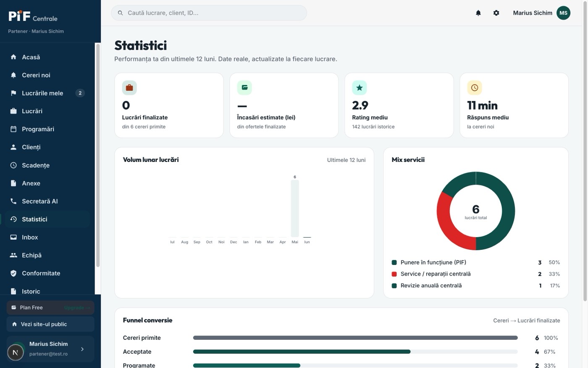Open Conformitate page
Viewport: 588px width, 368px height.
point(47,273)
